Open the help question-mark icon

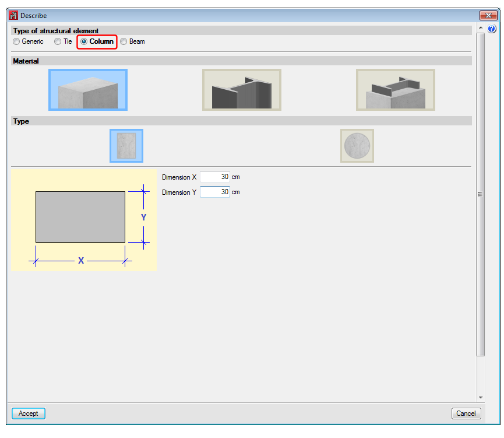[491, 29]
